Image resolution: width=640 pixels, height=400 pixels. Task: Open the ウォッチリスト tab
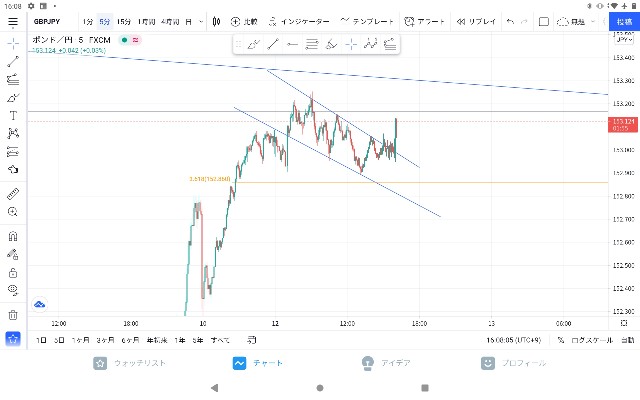pos(130,363)
